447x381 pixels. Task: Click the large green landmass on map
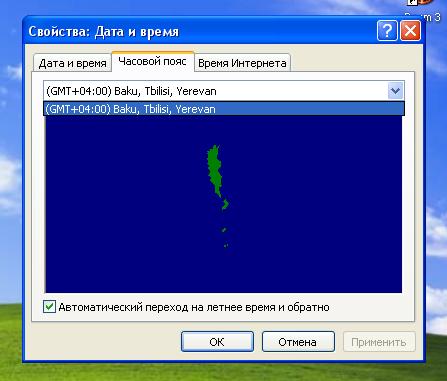(214, 170)
